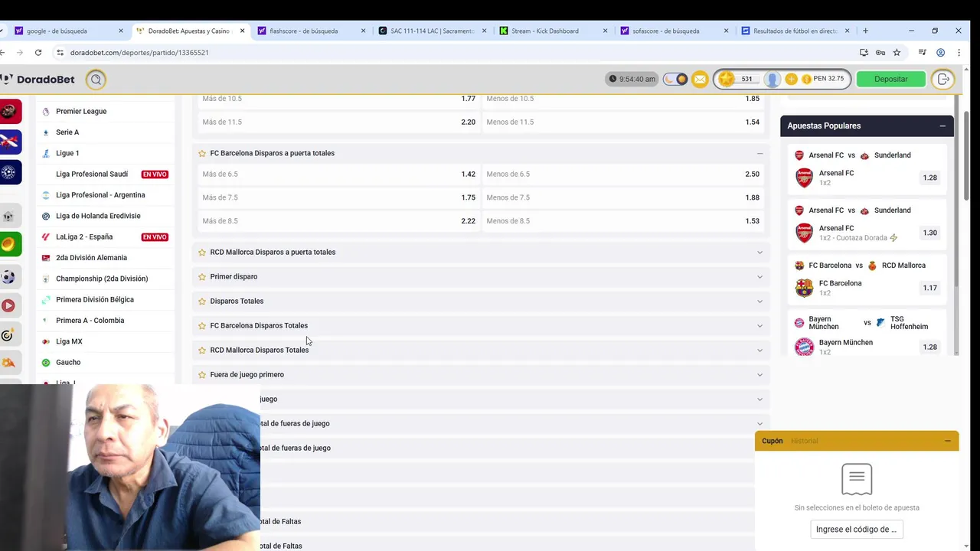Select FC Barcelona 1x2 odds 1.17
Screen dimensions: 980x551
pos(929,288)
